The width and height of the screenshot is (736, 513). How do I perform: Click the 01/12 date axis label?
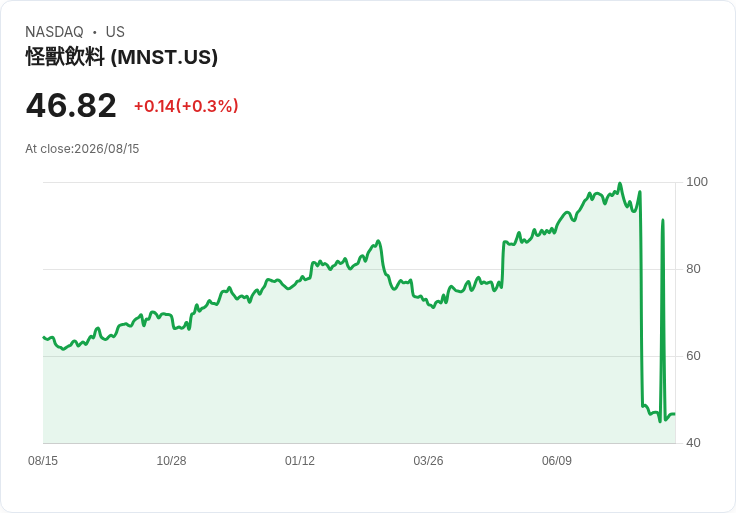pyautogui.click(x=300, y=460)
